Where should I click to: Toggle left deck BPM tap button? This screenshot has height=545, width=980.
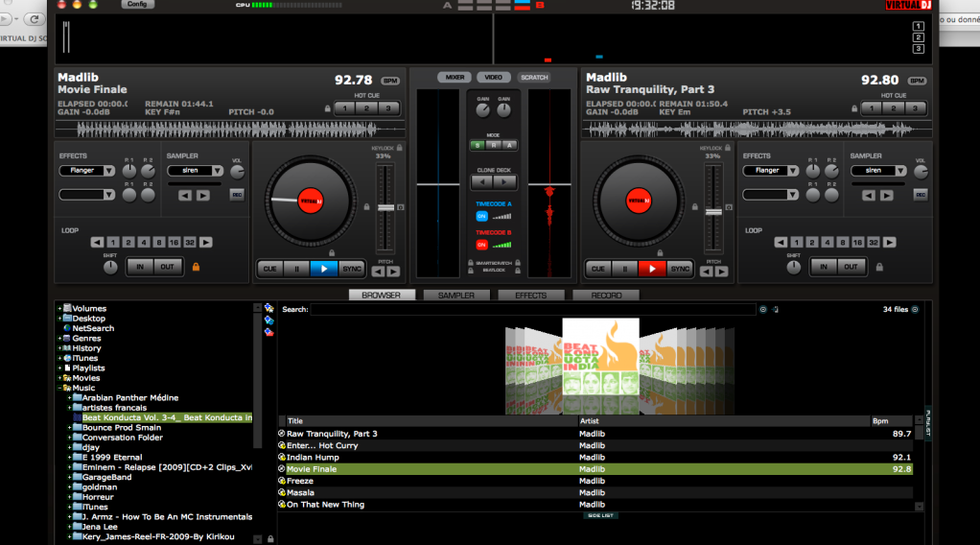(390, 81)
